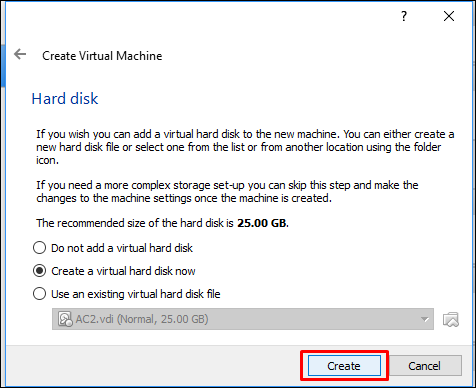Close the Create Virtual Machine dialog
Screen dimensions: 476x388
pos(449,16)
